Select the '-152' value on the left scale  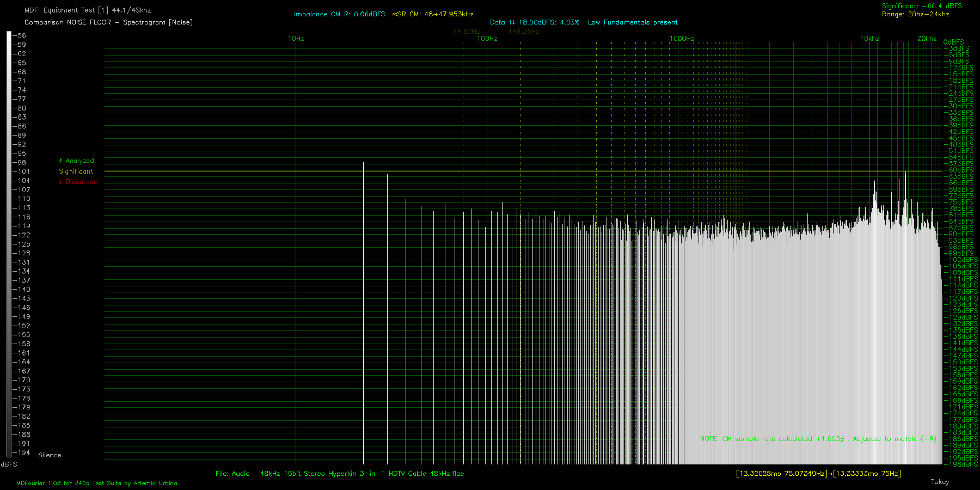click(21, 326)
